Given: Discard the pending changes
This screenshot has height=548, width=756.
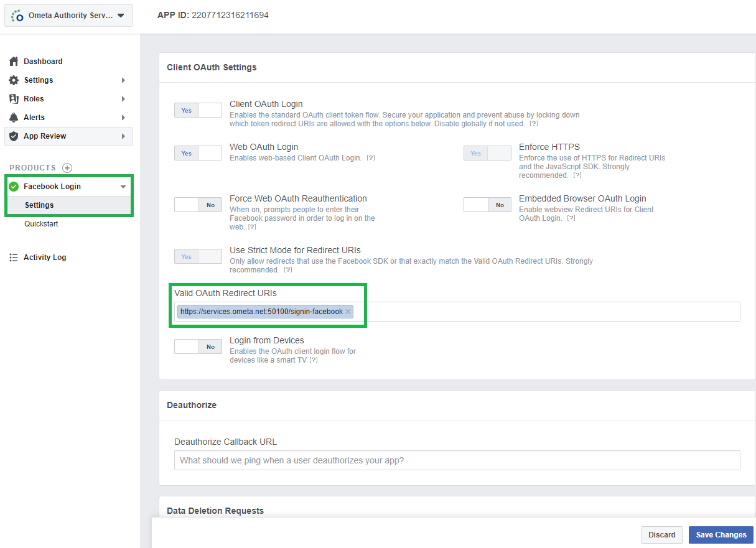Looking at the screenshot, I should pyautogui.click(x=661, y=534).
